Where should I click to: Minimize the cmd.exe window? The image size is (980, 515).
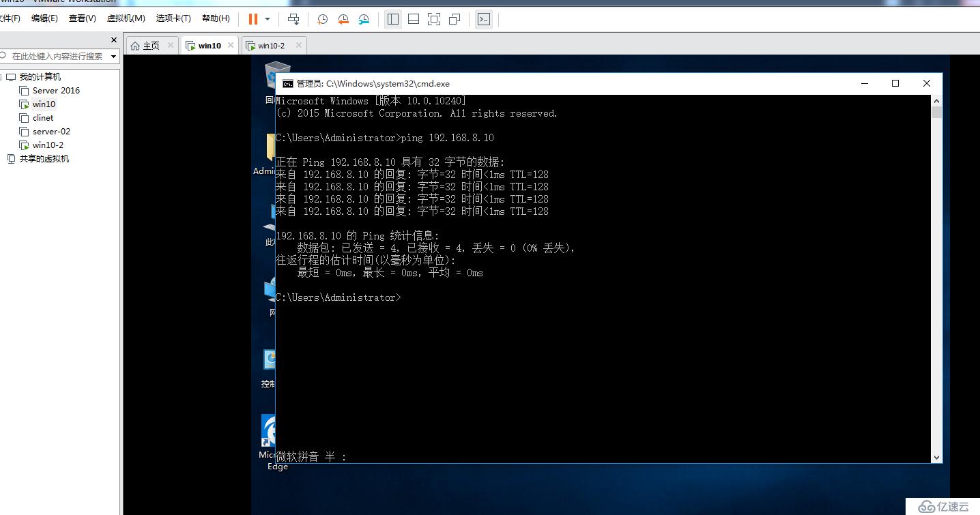coord(865,84)
